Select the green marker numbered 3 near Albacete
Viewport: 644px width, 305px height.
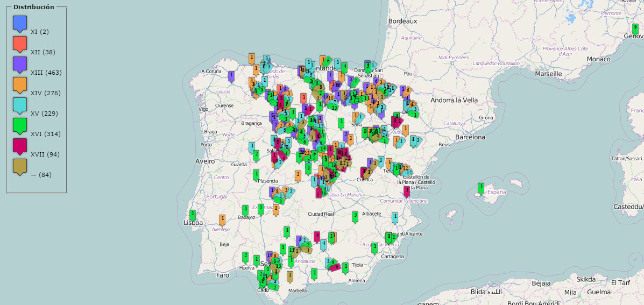355,216
